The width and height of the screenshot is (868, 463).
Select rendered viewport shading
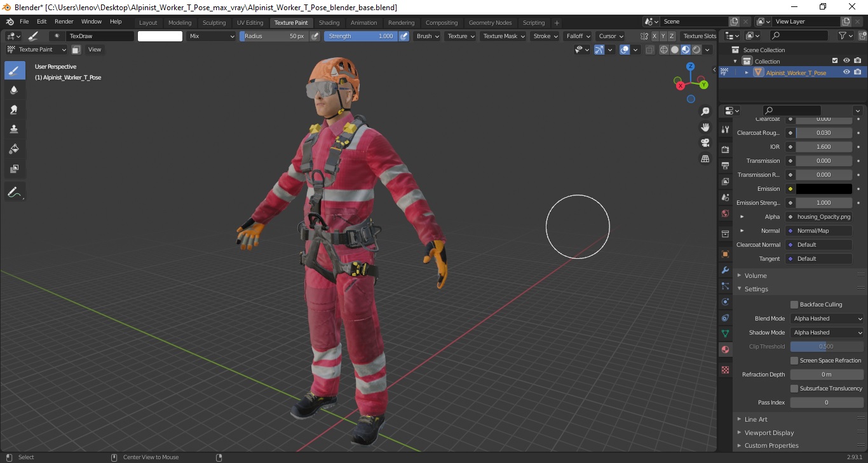[696, 50]
